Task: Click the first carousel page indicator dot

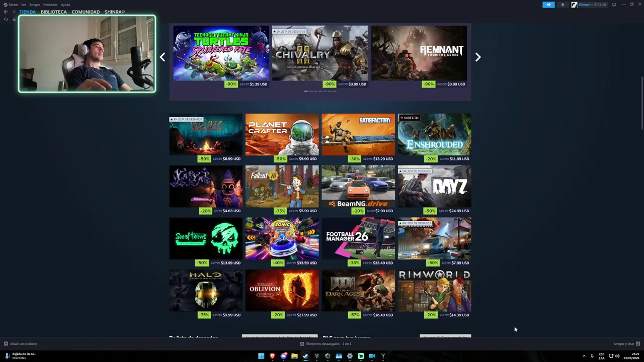Action: coord(306,91)
